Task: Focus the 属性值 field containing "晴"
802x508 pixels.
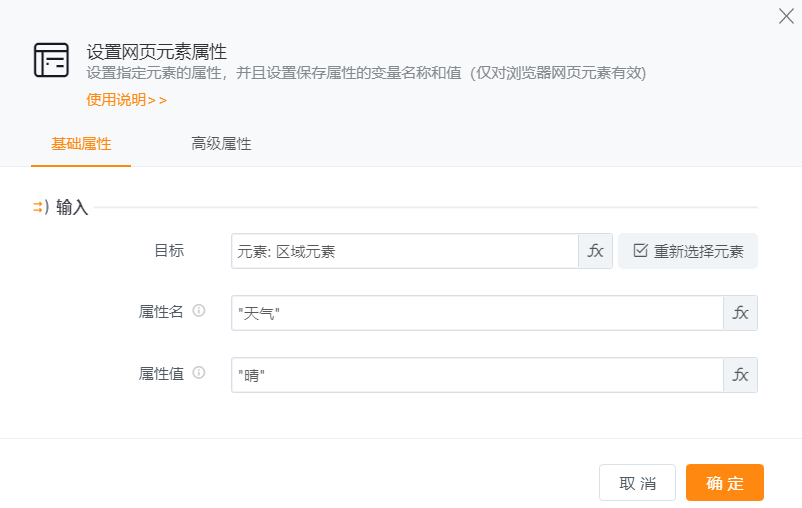Action: pos(476,375)
